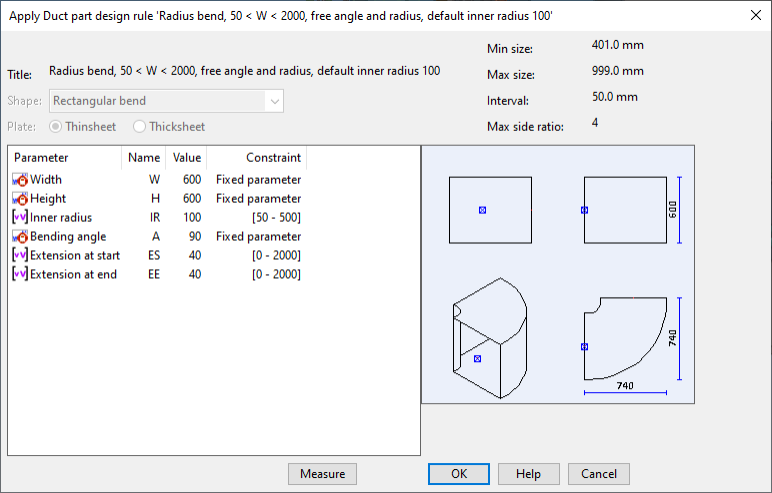Click the Extension at start variable icon
The height and width of the screenshot is (493, 772).
20,256
